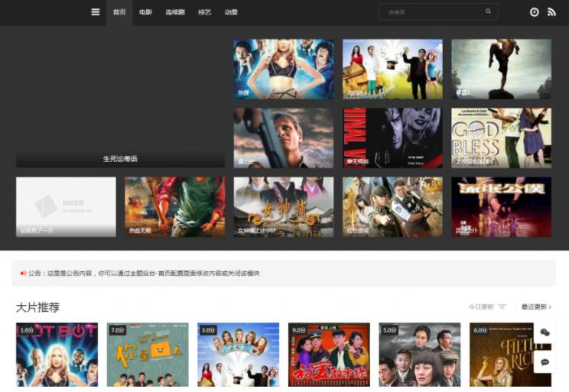The image size is (569, 392).
Task: Open the hamburger menu icon
Action: 96,12
